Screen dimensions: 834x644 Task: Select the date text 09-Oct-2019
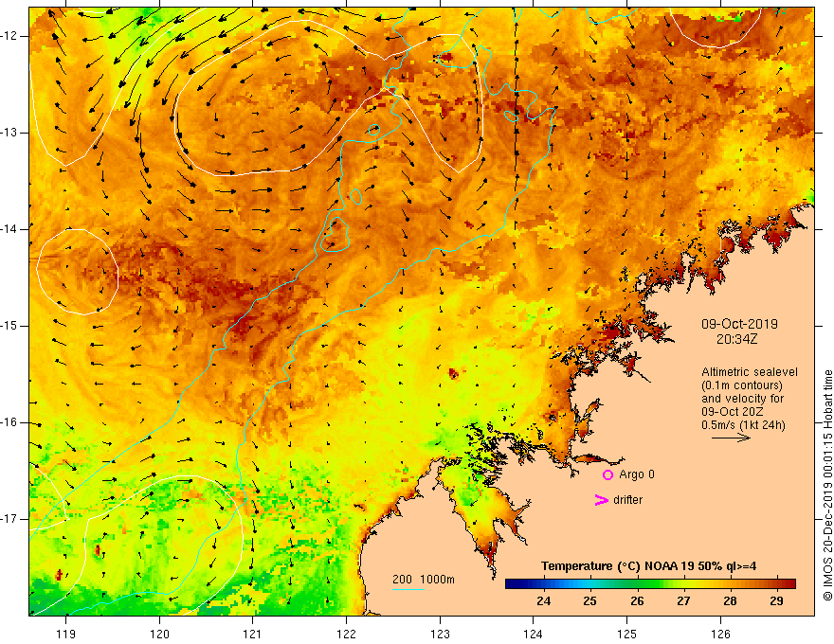tap(739, 324)
